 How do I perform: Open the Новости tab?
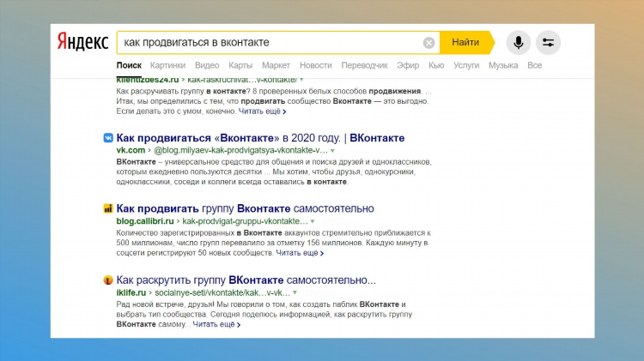pos(315,65)
